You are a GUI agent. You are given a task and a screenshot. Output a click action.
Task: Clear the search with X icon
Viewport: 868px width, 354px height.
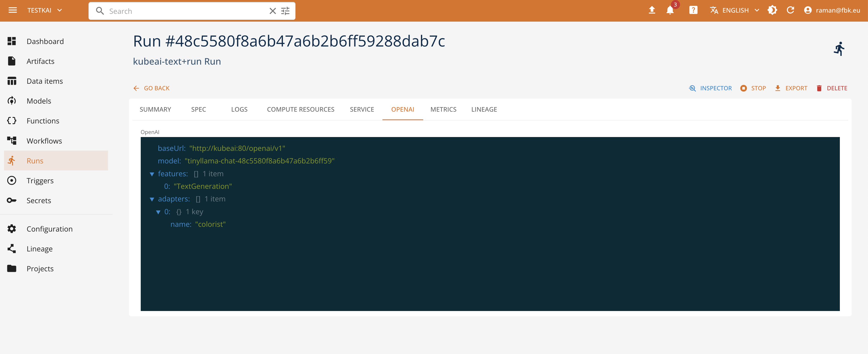[273, 11]
